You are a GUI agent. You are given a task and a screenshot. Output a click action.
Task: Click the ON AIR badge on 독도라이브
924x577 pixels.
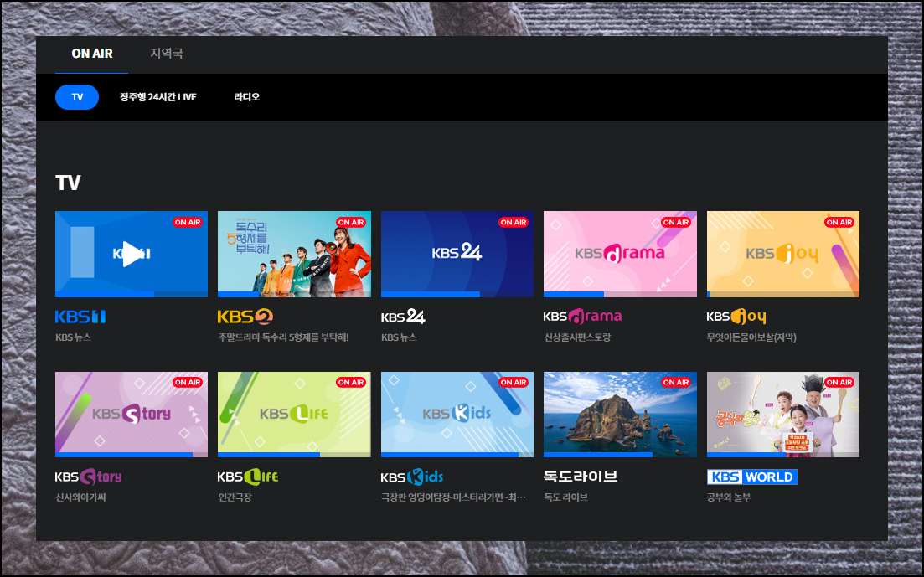point(676,383)
